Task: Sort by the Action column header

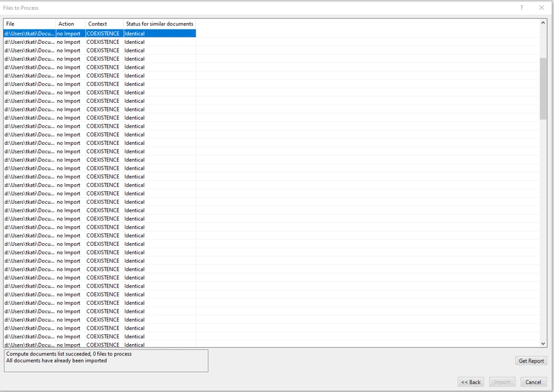Action: 70,24
